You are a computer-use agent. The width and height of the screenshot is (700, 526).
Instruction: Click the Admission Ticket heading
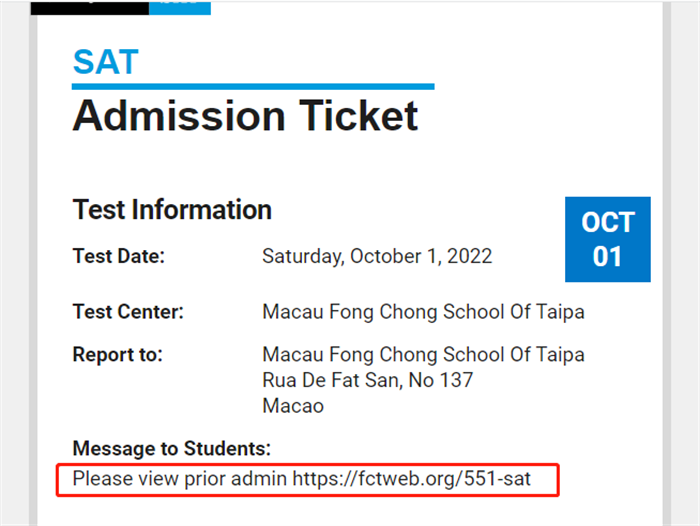click(x=245, y=116)
